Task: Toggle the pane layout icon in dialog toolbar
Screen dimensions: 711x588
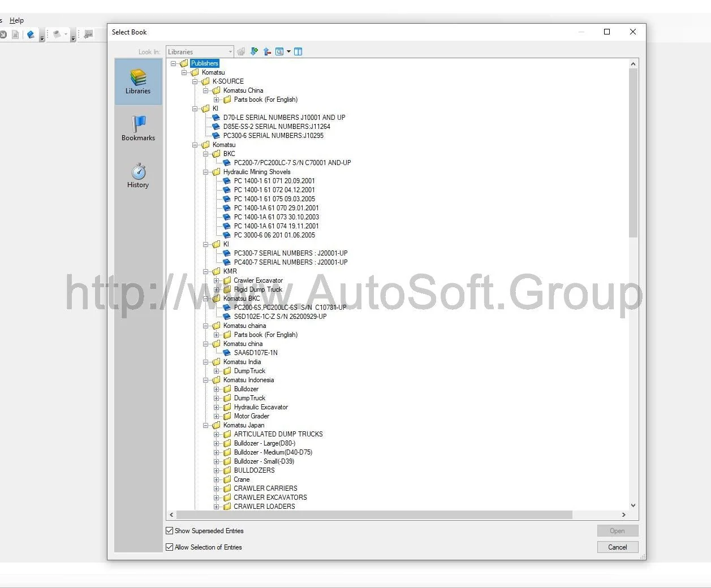Action: pyautogui.click(x=298, y=51)
